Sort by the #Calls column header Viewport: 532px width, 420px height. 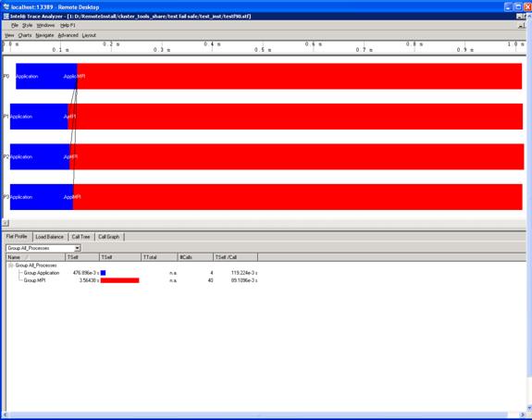point(195,257)
